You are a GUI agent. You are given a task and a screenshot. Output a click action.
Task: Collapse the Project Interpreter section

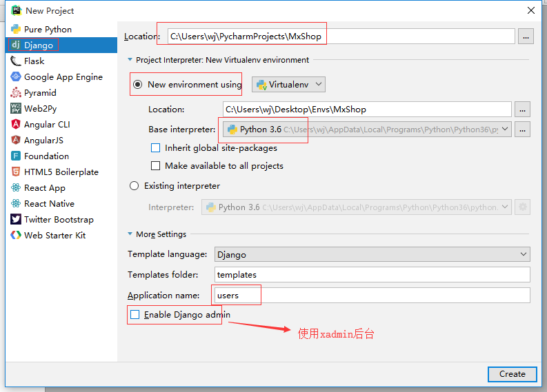(130, 60)
